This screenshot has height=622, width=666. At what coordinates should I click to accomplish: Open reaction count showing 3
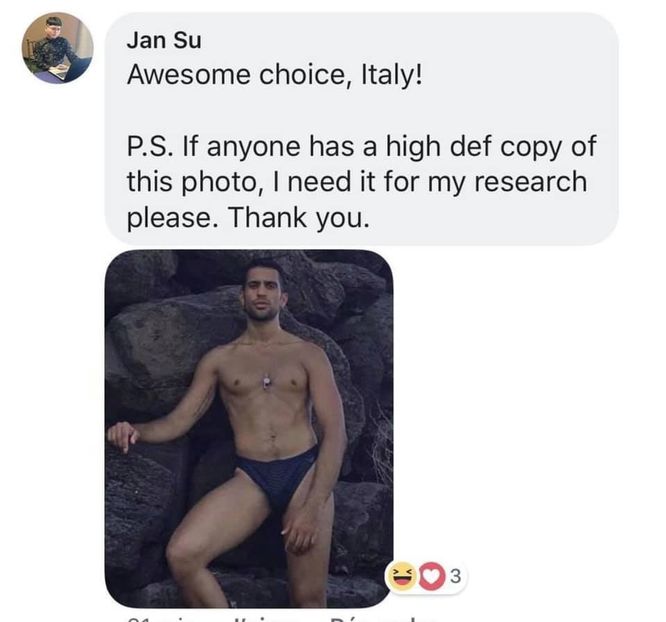coord(455,577)
